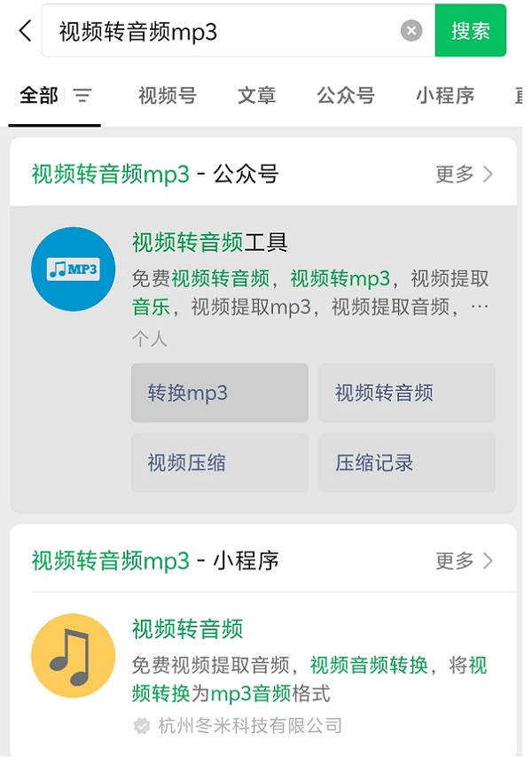Screen dimensions: 532x757
Task: Tap the search input field
Action: click(x=222, y=30)
